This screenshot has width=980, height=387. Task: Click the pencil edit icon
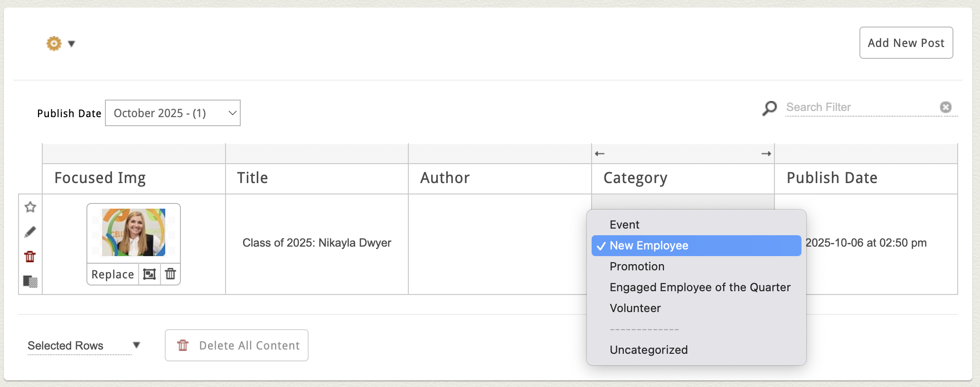point(30,232)
